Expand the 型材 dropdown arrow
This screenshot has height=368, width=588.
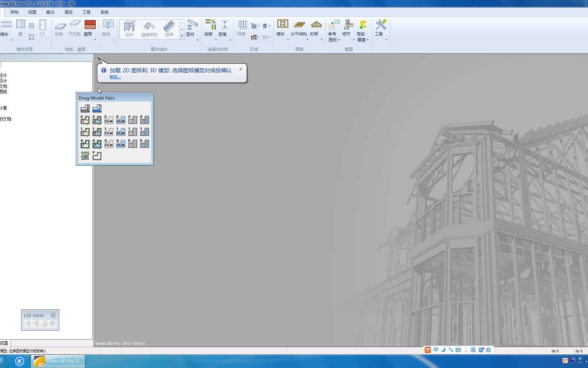[198, 40]
